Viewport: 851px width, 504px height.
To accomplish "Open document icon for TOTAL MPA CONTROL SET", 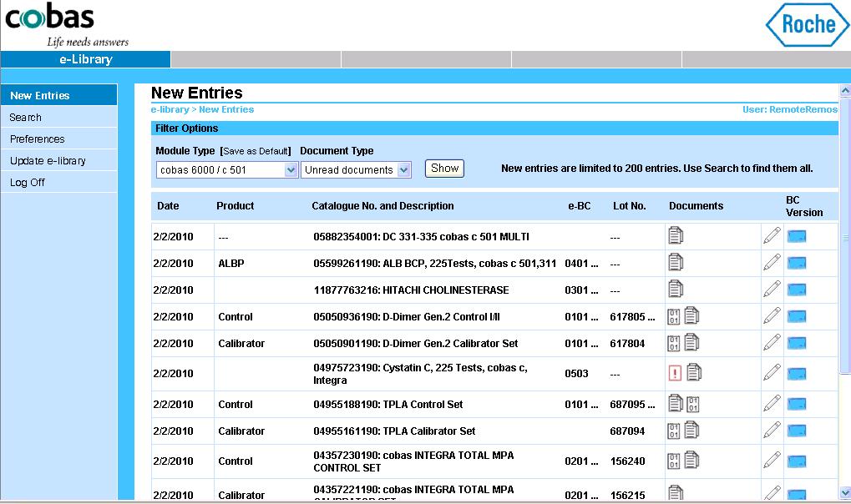I will coord(691,460).
